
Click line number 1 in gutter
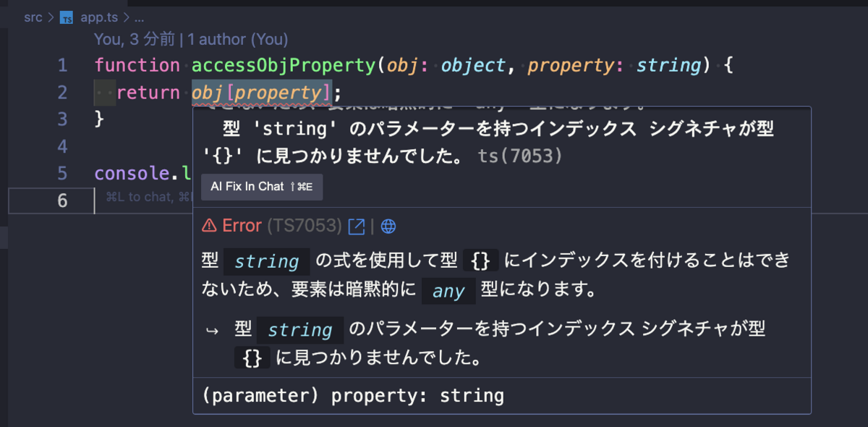click(x=62, y=66)
